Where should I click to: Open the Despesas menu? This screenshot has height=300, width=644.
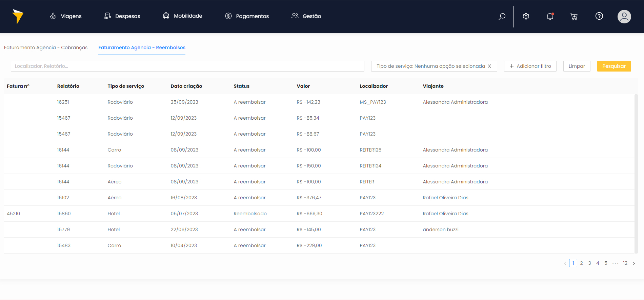point(122,16)
